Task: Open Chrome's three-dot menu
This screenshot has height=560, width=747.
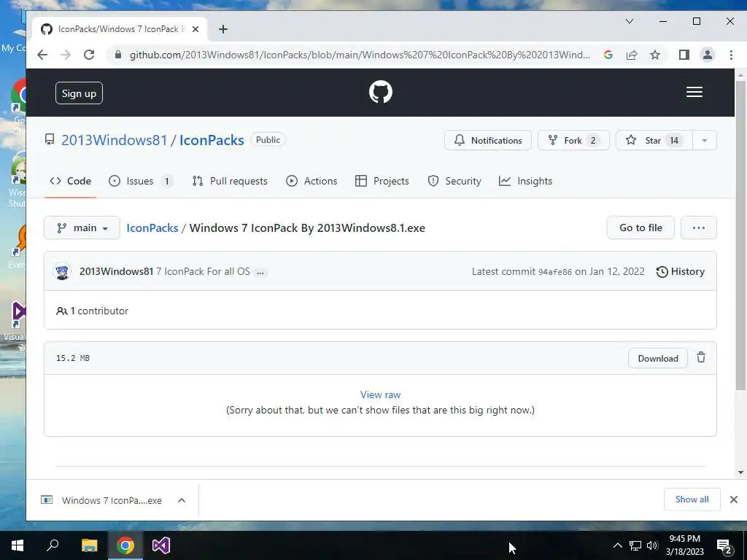Action: [x=731, y=55]
